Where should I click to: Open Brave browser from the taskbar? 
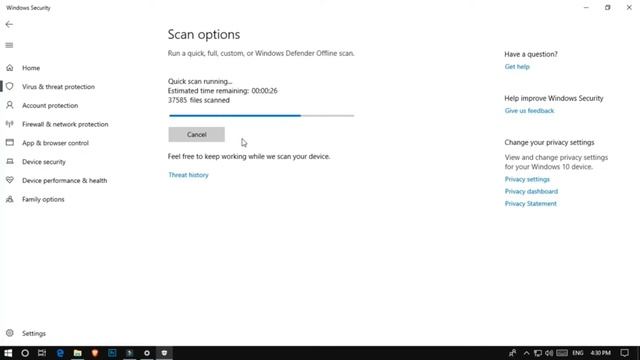pyautogui.click(x=95, y=353)
